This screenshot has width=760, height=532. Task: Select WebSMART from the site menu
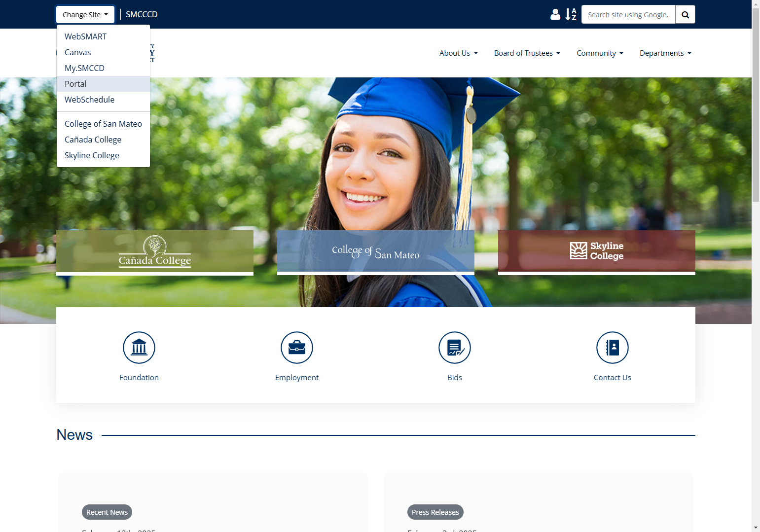tap(103, 36)
